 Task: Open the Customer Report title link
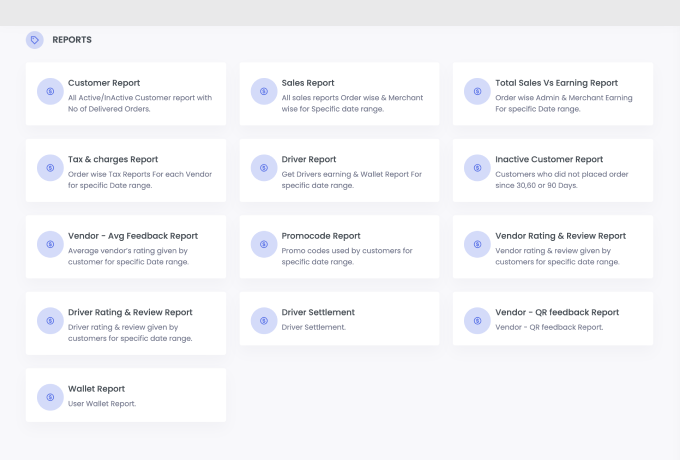[x=104, y=83]
